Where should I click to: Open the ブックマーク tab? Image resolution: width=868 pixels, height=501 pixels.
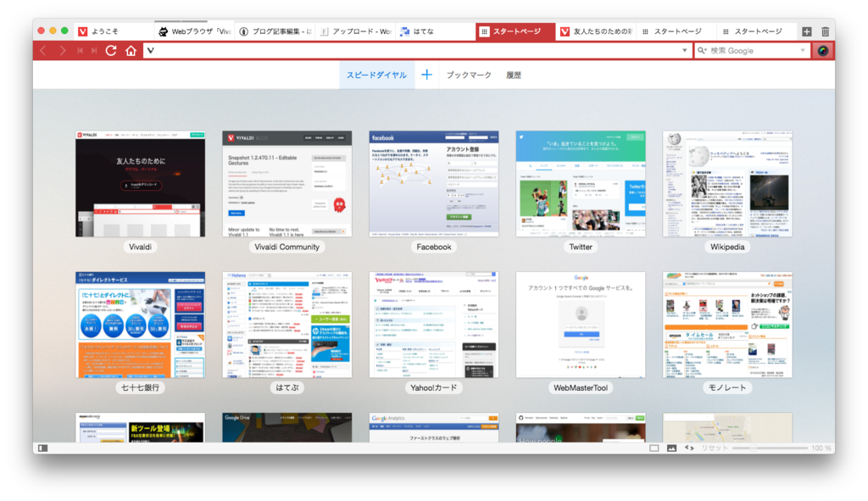tap(469, 75)
